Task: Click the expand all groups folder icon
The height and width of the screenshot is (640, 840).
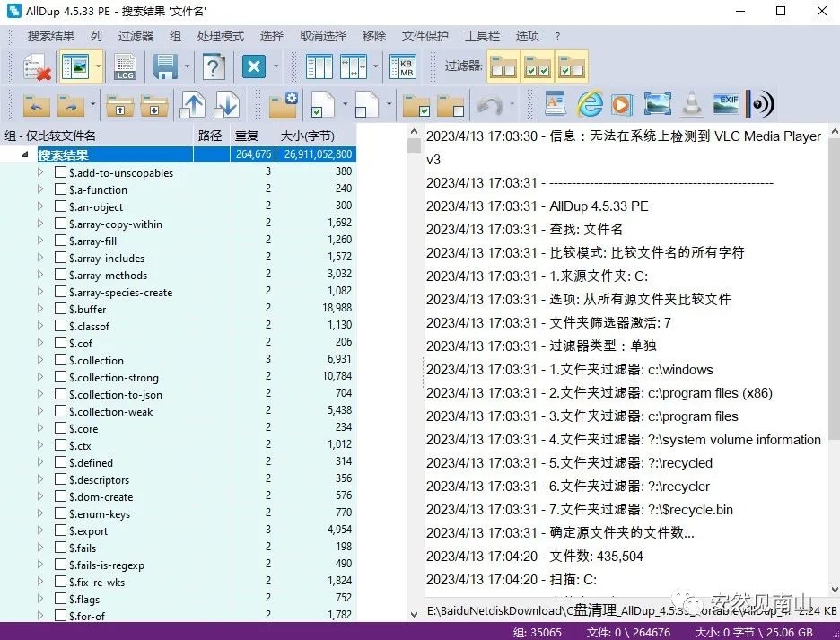Action: [x=154, y=105]
